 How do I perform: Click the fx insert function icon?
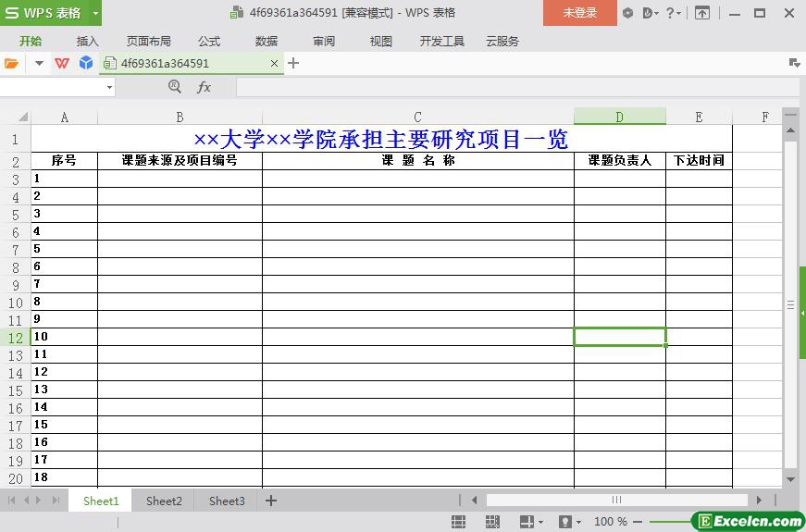pyautogui.click(x=205, y=87)
